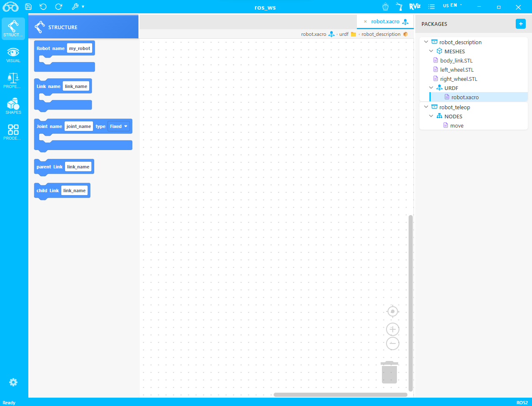
Task: Select the robot.xacro editor tab
Action: pyautogui.click(x=384, y=21)
